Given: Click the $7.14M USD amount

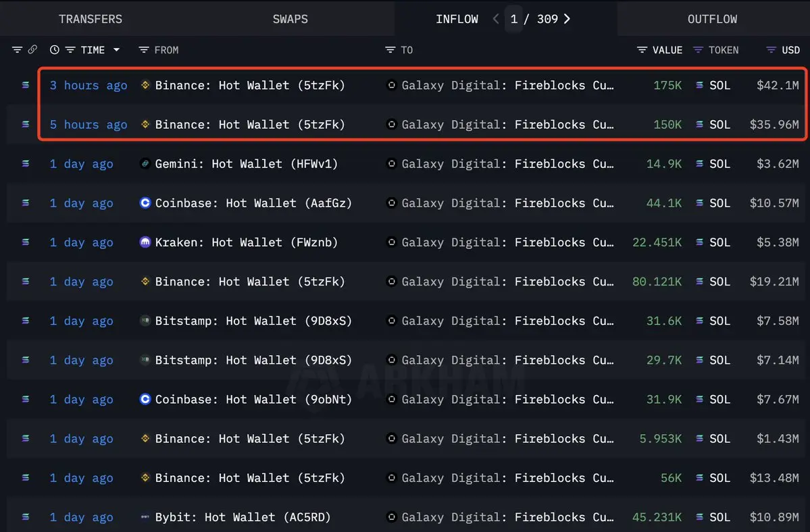Looking at the screenshot, I should 778,360.
